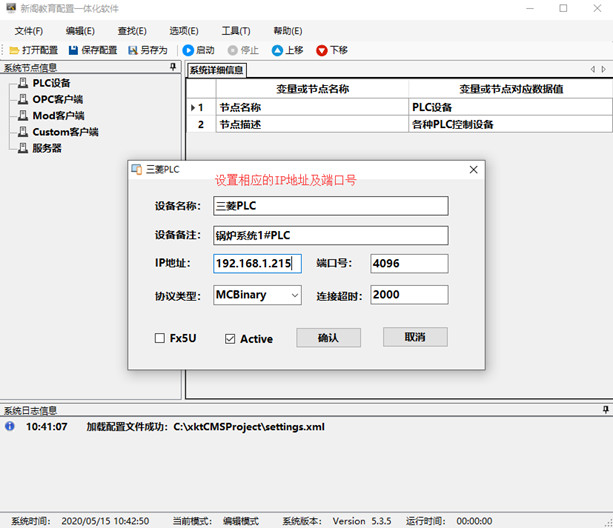This screenshot has width=613, height=528.
Task: Click the OPC客户端 node icon
Action: click(23, 99)
